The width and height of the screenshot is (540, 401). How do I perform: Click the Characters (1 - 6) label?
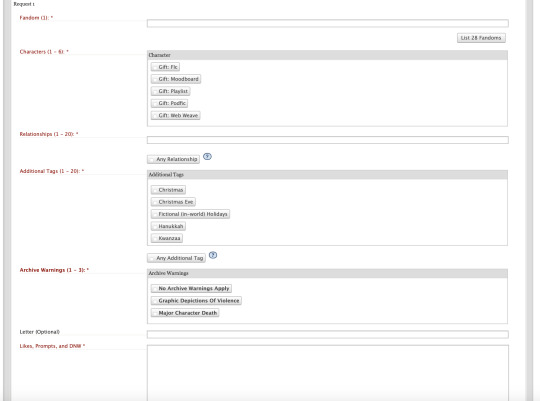click(44, 52)
